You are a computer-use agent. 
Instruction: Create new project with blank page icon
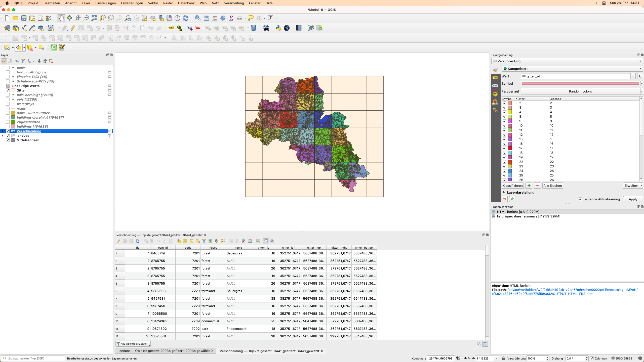point(7,18)
